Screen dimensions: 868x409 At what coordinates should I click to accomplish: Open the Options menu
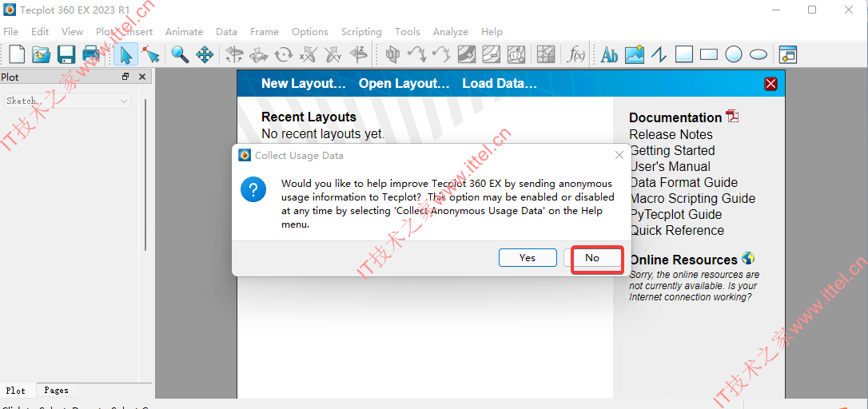pos(310,31)
